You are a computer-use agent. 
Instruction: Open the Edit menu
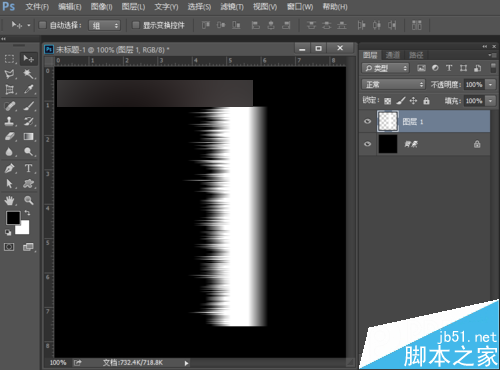pyautogui.click(x=70, y=7)
